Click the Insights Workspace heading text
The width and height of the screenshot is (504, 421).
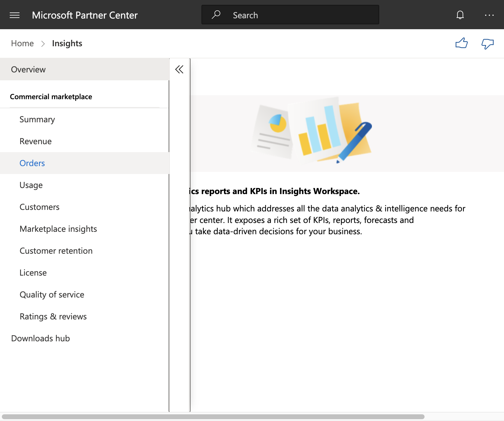tap(275, 191)
